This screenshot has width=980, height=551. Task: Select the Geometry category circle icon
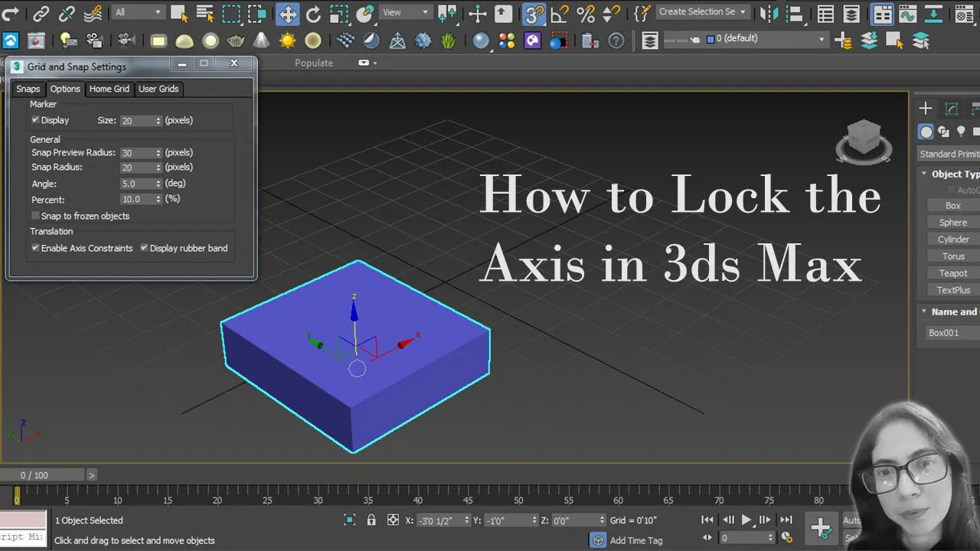tap(926, 132)
